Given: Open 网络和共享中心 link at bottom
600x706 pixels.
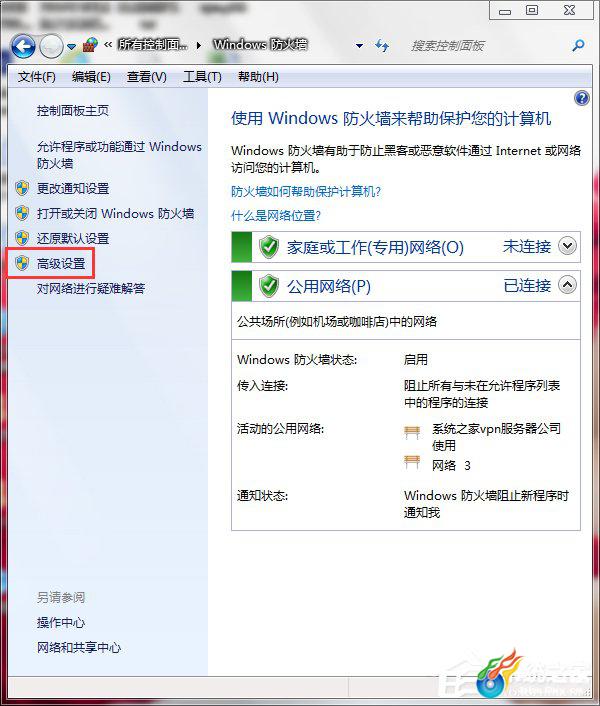Looking at the screenshot, I should coord(79,647).
